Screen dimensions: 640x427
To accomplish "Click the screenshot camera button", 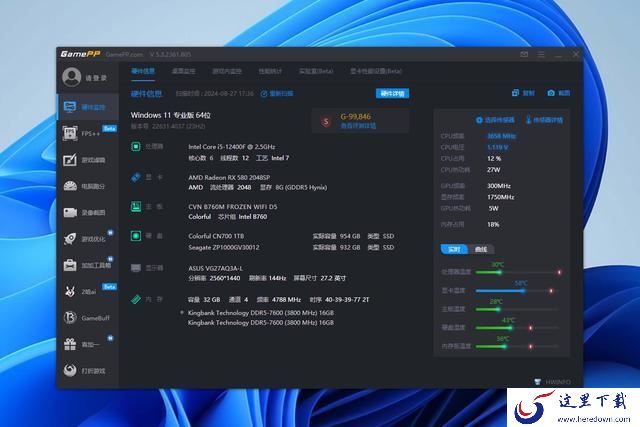I will [559, 93].
